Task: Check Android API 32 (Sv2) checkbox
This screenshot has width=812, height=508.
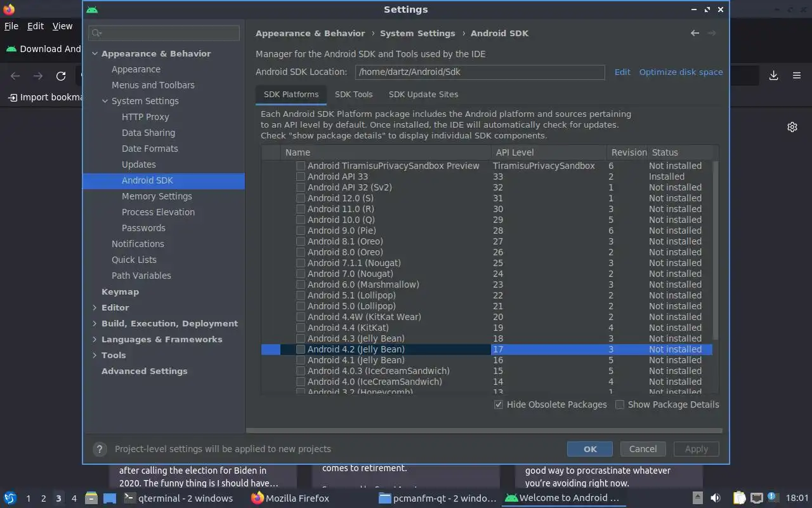Action: click(x=301, y=187)
